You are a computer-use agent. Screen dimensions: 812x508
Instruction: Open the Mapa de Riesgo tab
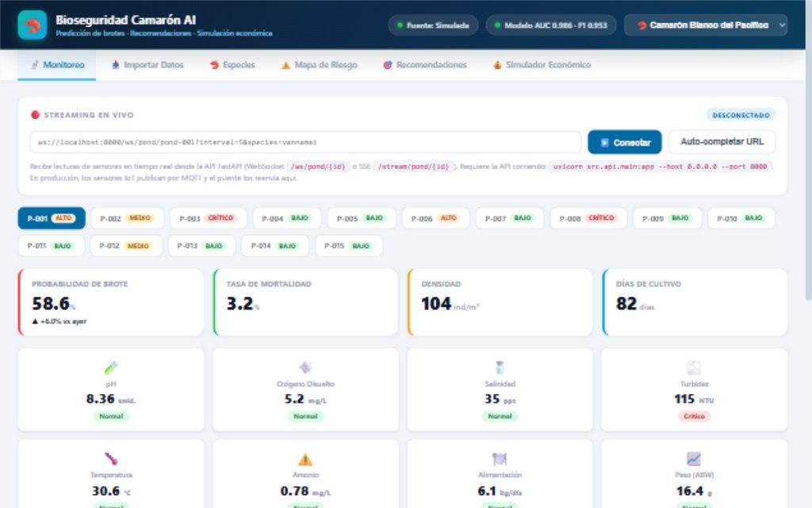click(x=320, y=65)
